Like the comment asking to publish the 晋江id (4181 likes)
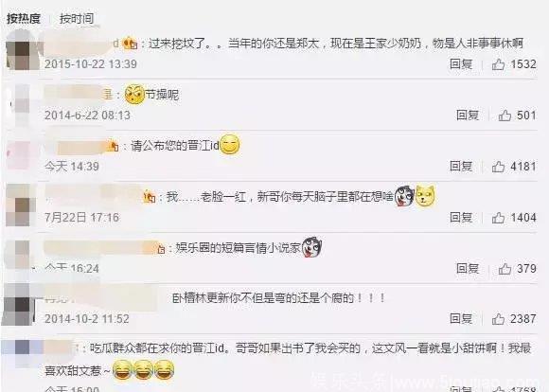 pos(498,167)
